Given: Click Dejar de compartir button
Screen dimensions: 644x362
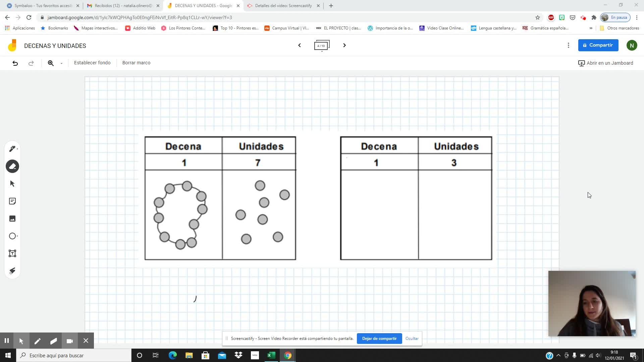Looking at the screenshot, I should click(379, 339).
